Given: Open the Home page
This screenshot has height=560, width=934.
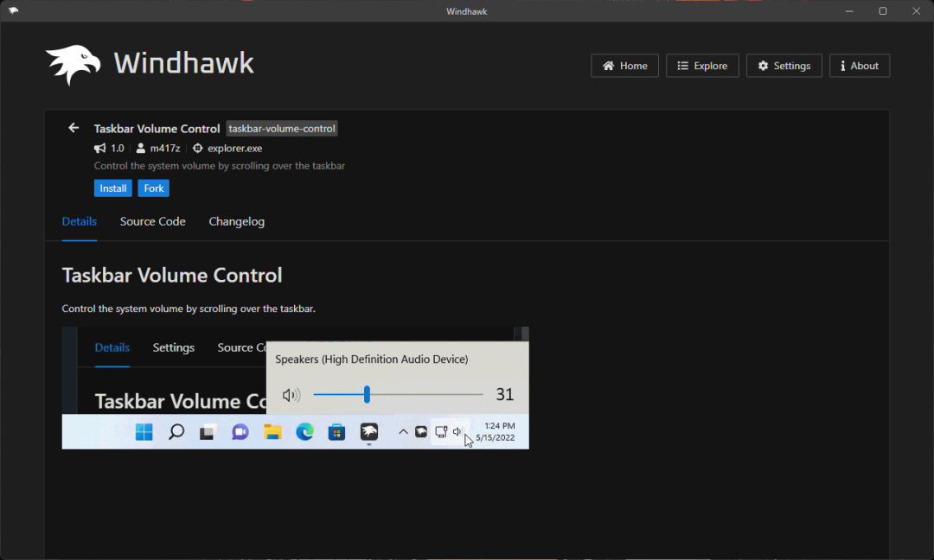Looking at the screenshot, I should (x=624, y=66).
